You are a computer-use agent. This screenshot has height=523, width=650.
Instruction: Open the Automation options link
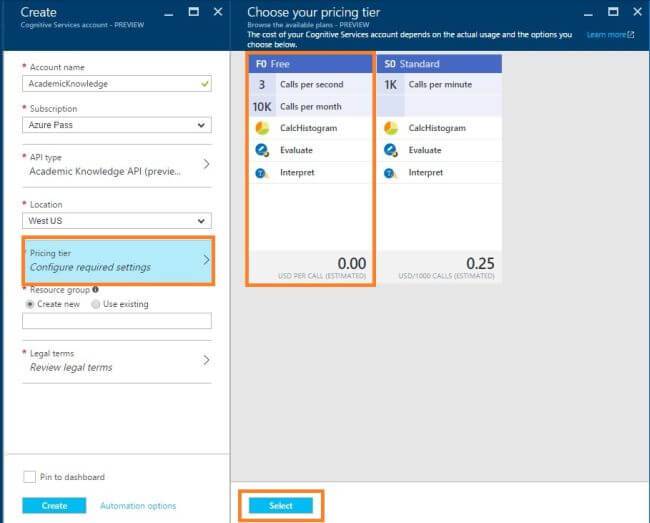[138, 506]
